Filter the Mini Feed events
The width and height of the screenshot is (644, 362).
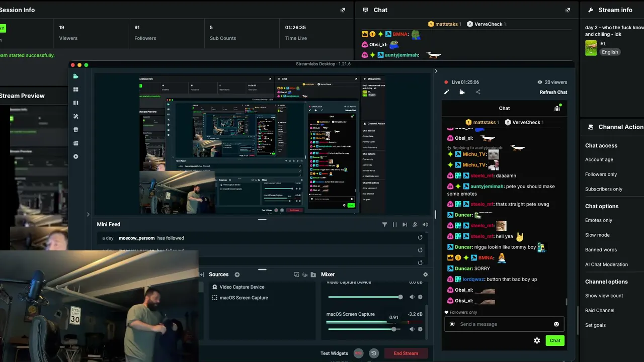pos(385,225)
